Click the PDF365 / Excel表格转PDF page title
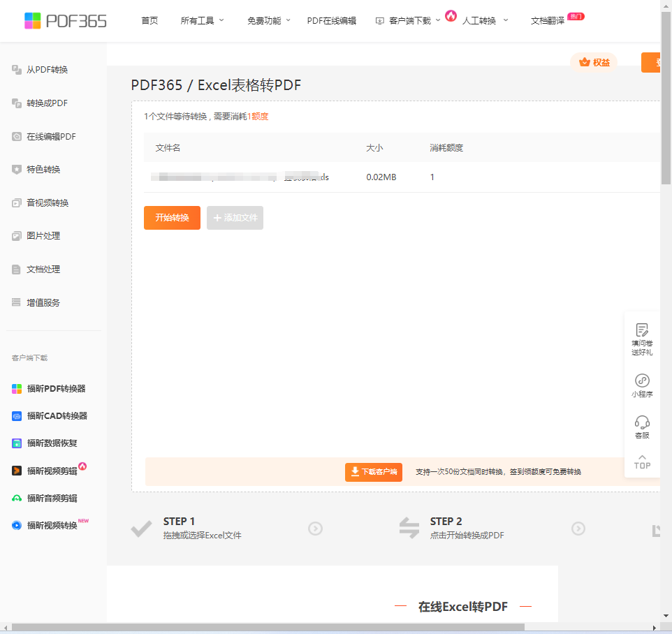This screenshot has width=672, height=634. (216, 84)
